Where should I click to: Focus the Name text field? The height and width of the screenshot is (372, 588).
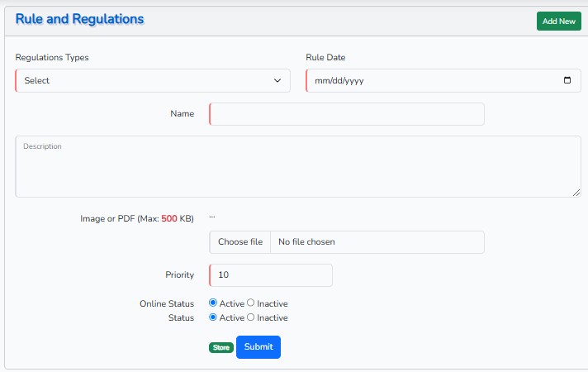tap(347, 114)
